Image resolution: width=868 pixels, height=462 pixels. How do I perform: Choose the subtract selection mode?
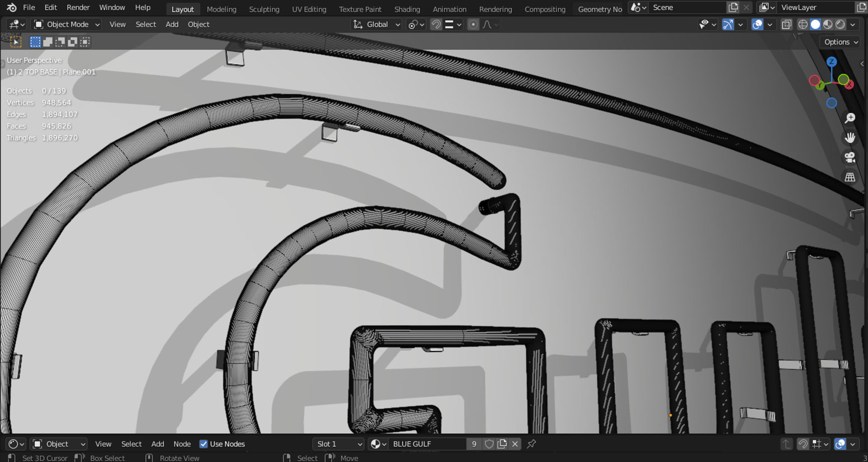(60, 42)
